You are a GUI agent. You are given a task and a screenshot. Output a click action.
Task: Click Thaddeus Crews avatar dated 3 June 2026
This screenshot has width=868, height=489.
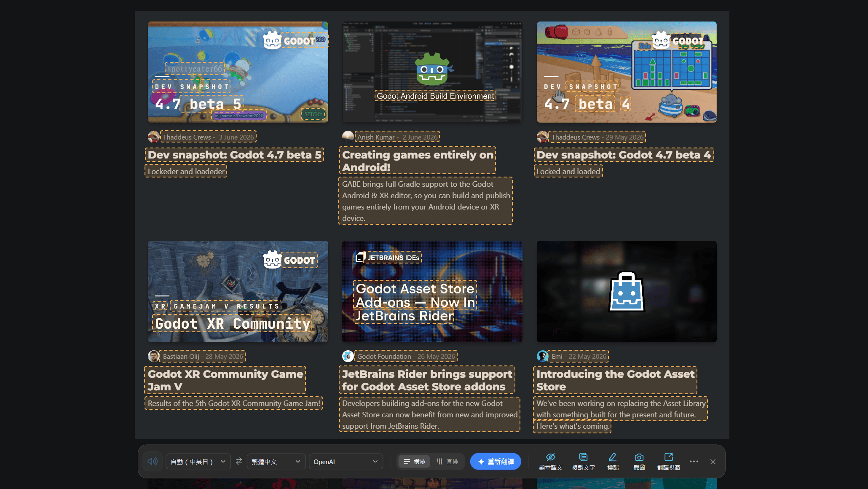coord(154,137)
